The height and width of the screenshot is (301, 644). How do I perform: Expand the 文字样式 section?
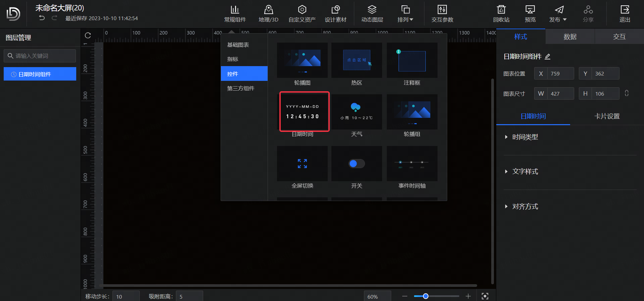pos(525,171)
